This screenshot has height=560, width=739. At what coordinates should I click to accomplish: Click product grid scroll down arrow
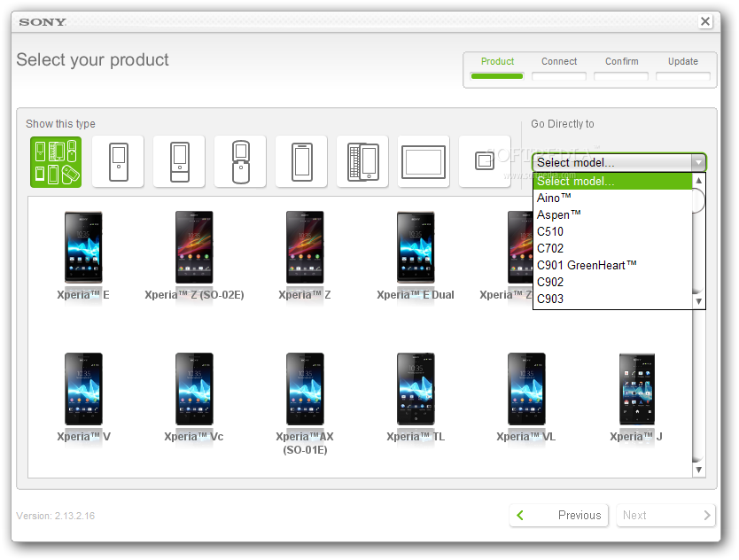[699, 470]
